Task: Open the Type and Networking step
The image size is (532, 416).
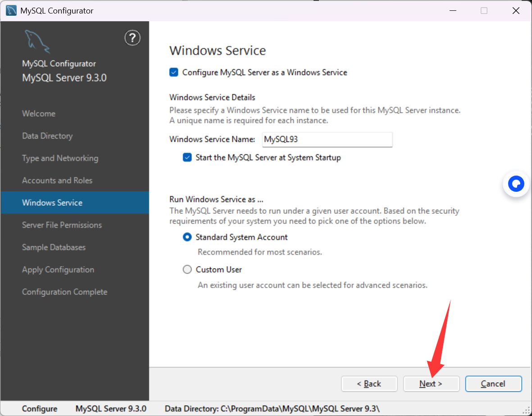Action: pos(60,158)
